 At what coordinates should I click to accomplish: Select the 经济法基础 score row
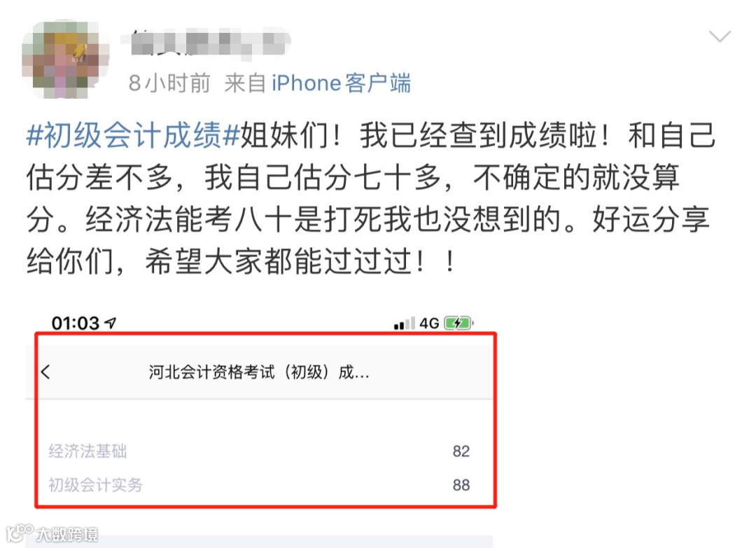click(x=260, y=451)
